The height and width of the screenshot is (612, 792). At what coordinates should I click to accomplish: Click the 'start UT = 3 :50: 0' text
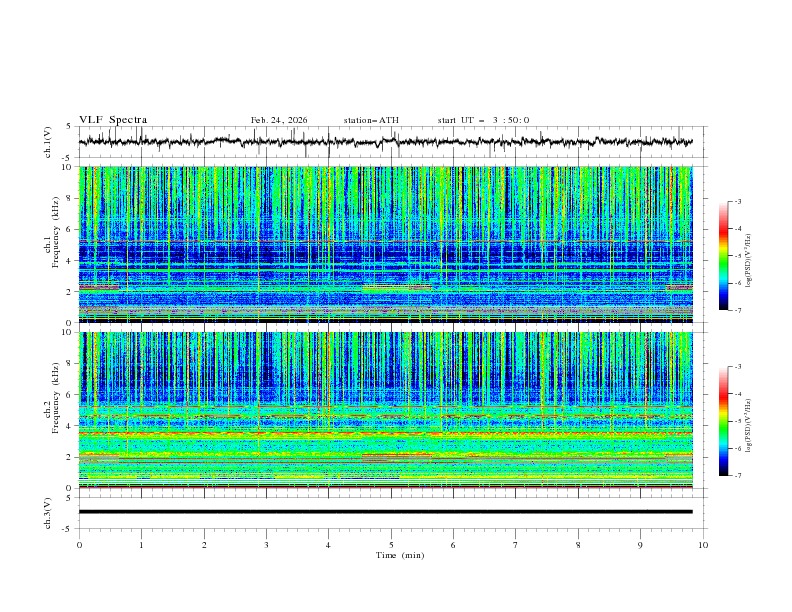483,120
